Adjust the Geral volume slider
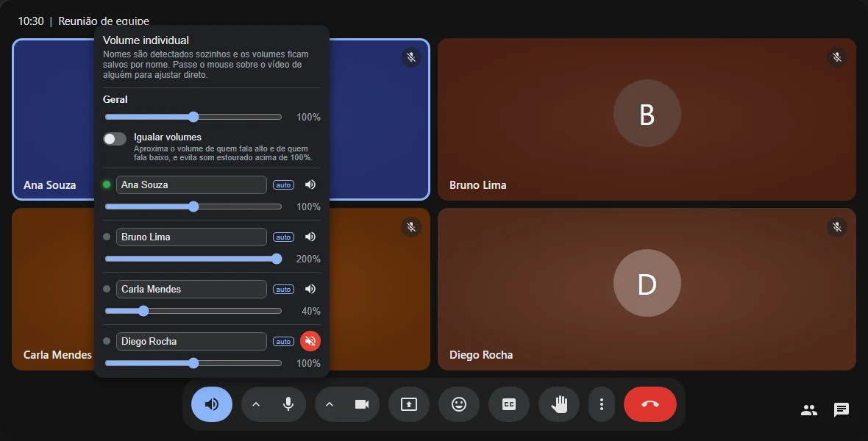The image size is (868, 441). (x=193, y=117)
